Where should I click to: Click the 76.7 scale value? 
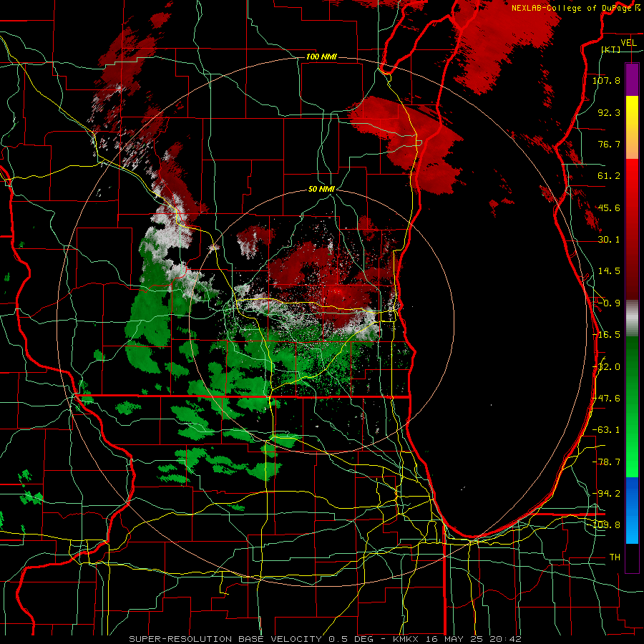pos(609,144)
